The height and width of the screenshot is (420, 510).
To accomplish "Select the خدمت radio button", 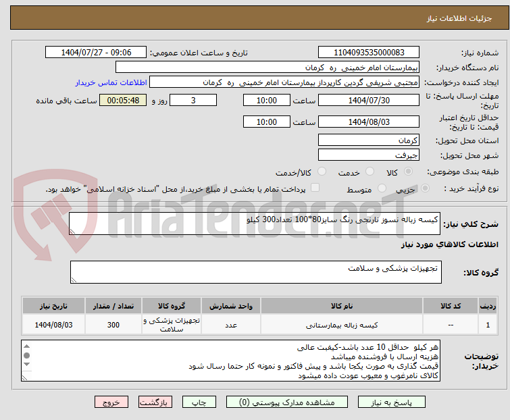I will coord(369,172).
